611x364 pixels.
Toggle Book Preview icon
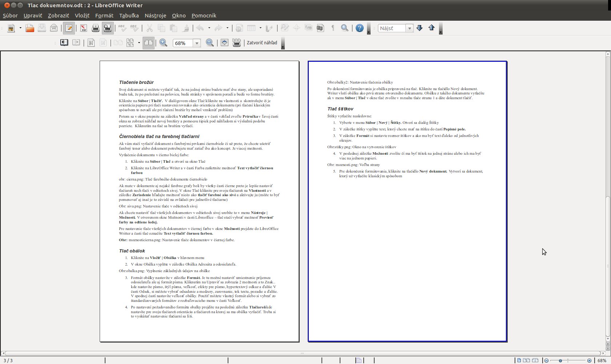pyautogui.click(x=148, y=43)
